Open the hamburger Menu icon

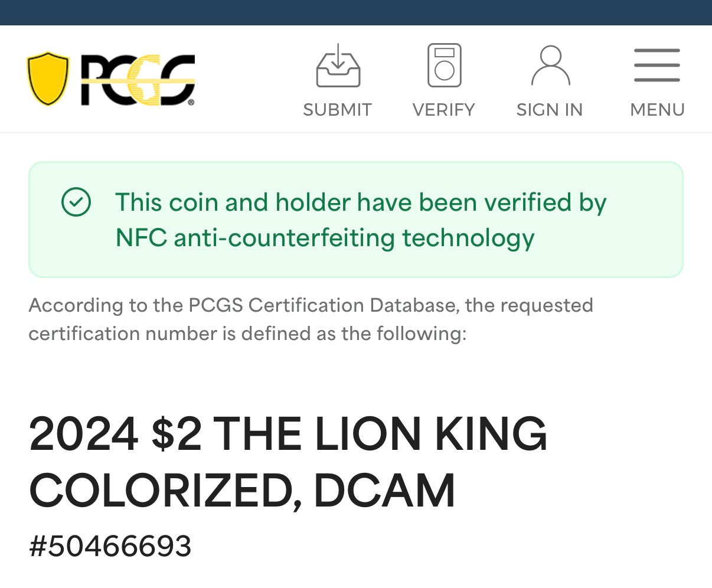(657, 66)
